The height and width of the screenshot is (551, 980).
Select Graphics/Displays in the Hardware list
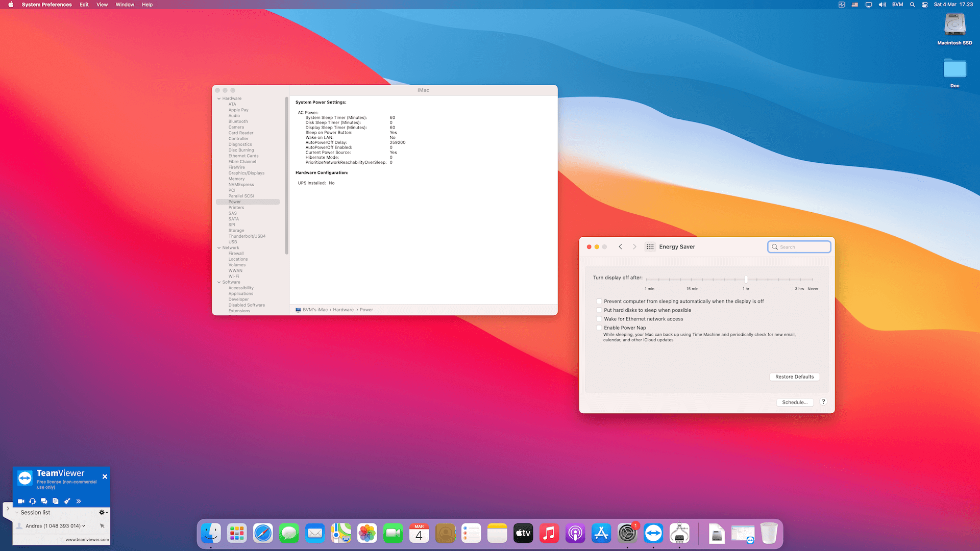tap(247, 173)
